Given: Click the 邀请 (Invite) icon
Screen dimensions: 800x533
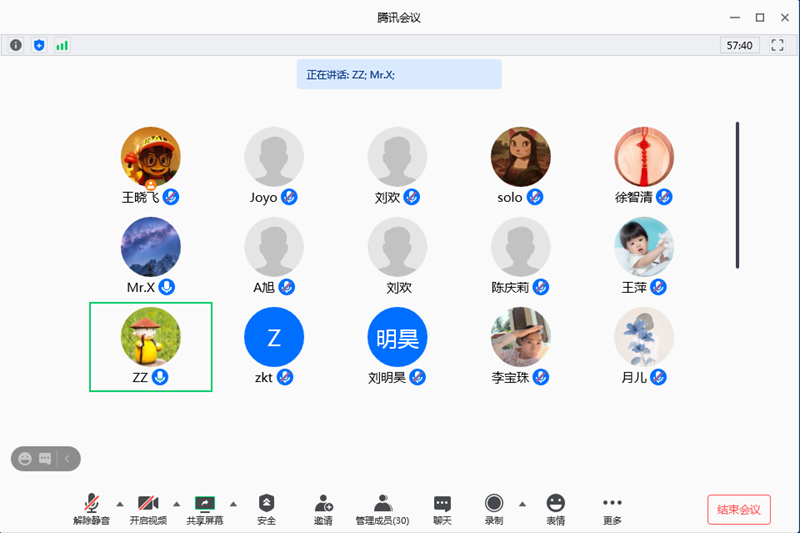Looking at the screenshot, I should pyautogui.click(x=323, y=508).
